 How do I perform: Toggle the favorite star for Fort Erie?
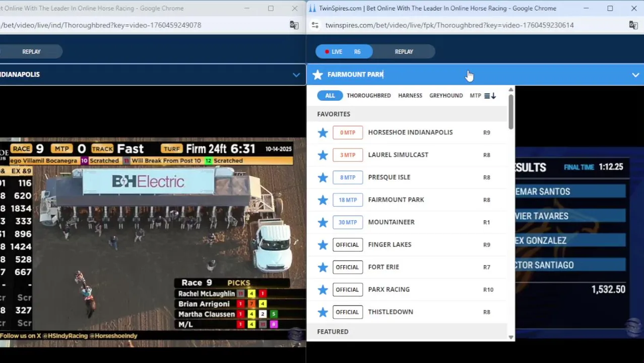323,267
